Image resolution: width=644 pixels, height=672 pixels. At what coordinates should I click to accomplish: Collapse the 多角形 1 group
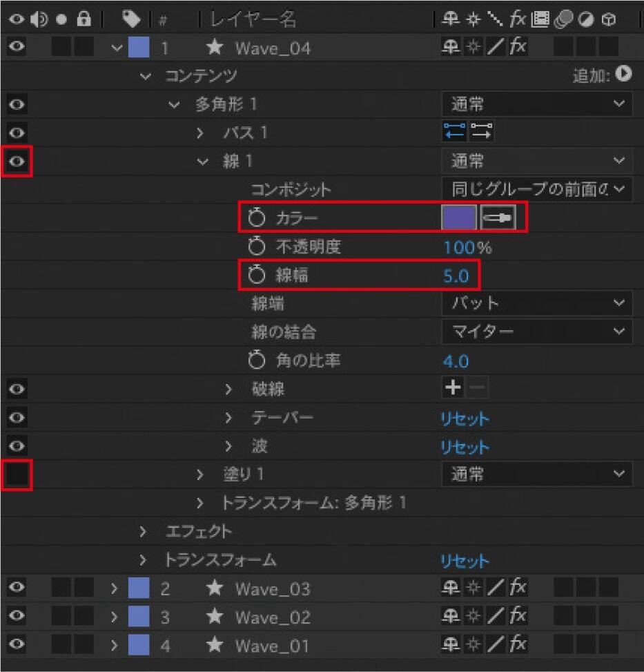(174, 104)
